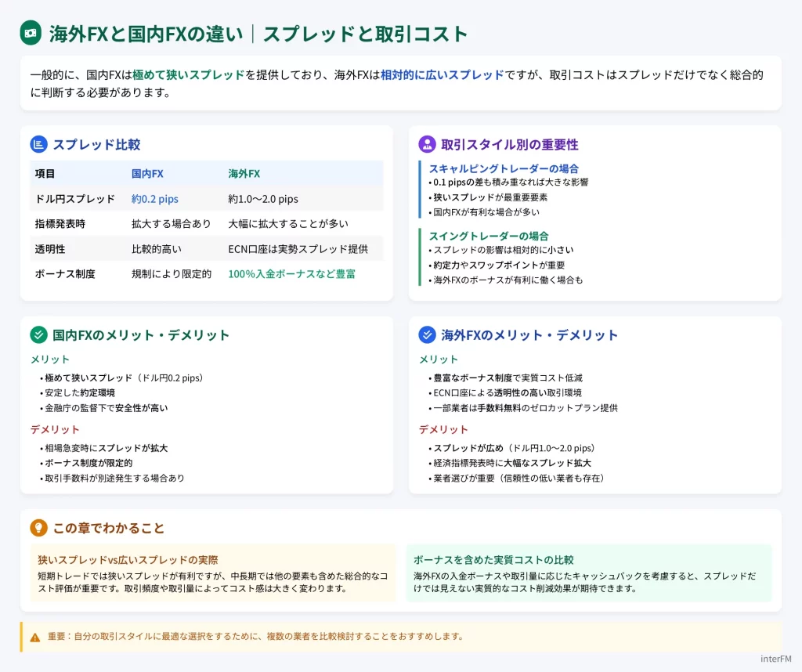Screen dimensions: 802x672
Task: Select the blue bar-chart icon beside スプレッド比較
Action: coord(38,144)
